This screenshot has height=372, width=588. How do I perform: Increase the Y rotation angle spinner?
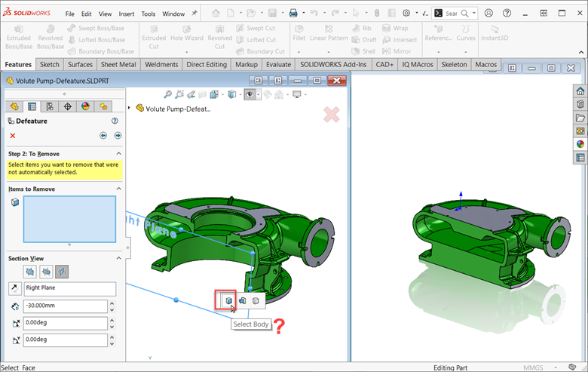click(112, 337)
